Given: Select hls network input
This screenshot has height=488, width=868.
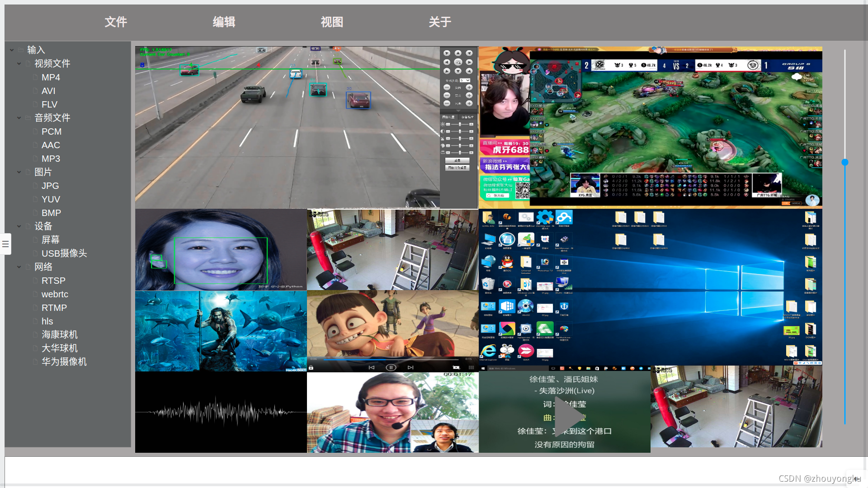Looking at the screenshot, I should tap(47, 321).
